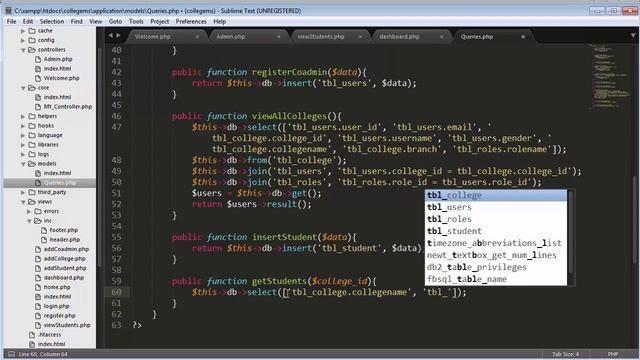Screen dimensions: 640x360
Task: Expand the helpers folder
Action: click(23, 116)
